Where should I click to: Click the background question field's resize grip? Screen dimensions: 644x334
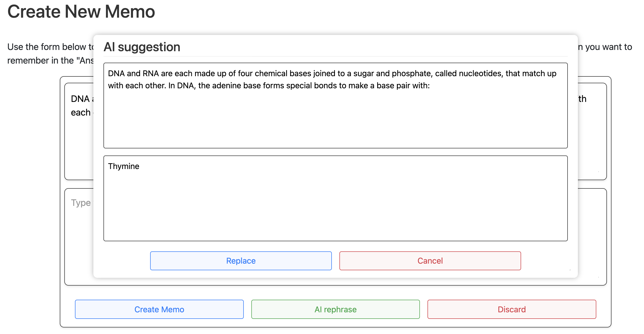[598, 172]
